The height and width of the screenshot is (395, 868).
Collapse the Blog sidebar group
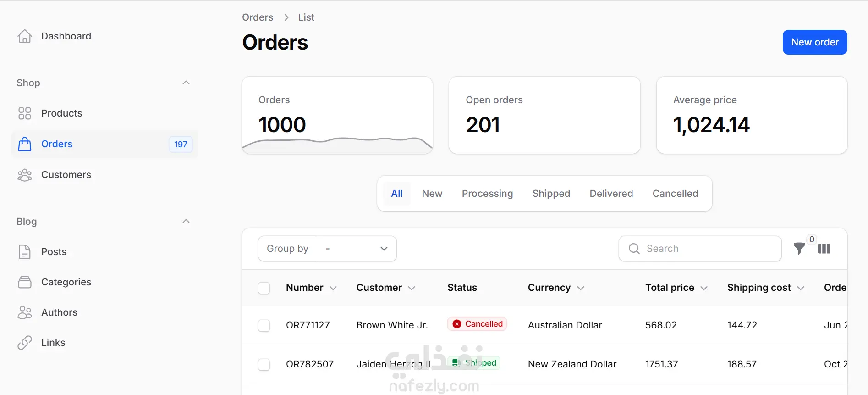(x=186, y=222)
